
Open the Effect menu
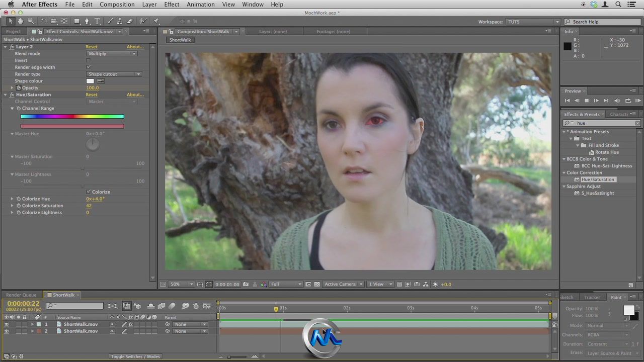tap(172, 5)
